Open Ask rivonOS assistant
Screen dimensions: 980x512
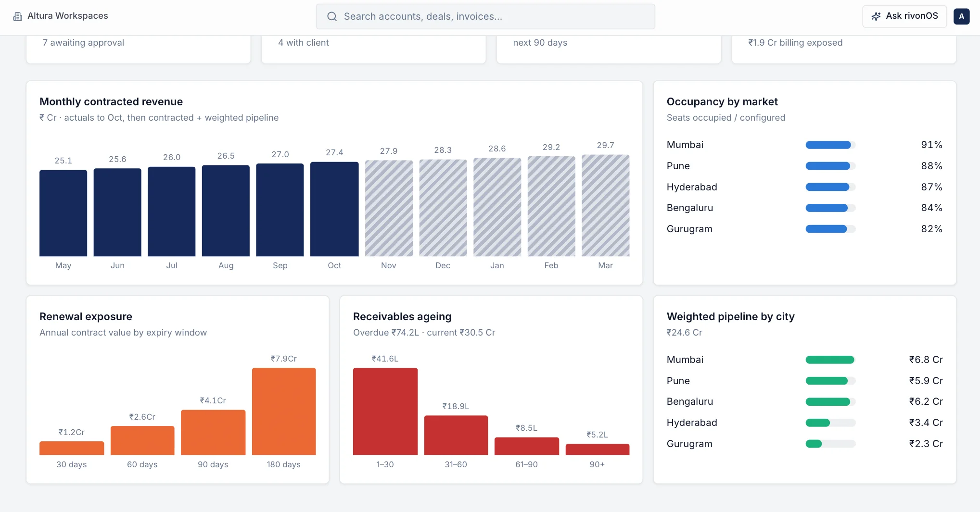point(904,16)
